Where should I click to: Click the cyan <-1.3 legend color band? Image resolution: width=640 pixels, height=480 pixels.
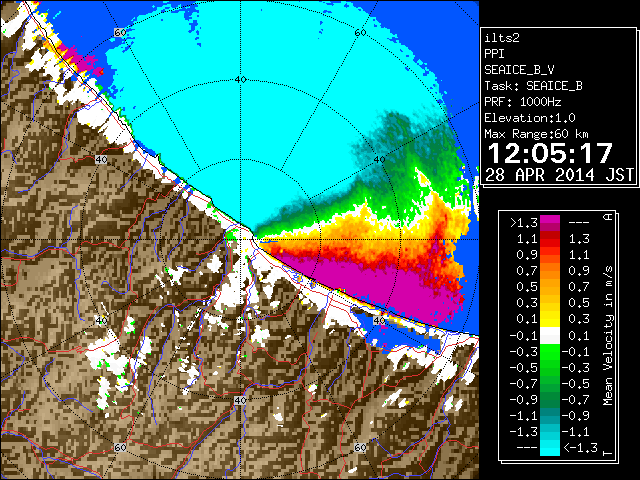pos(550,448)
